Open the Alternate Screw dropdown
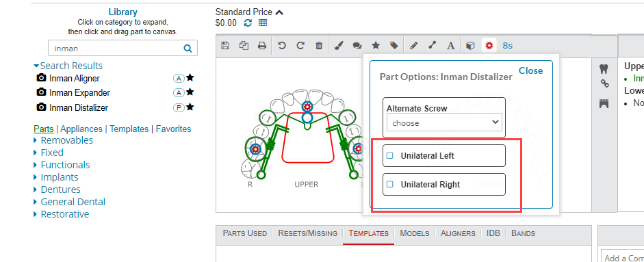Image resolution: width=644 pixels, height=262 pixels. (444, 122)
